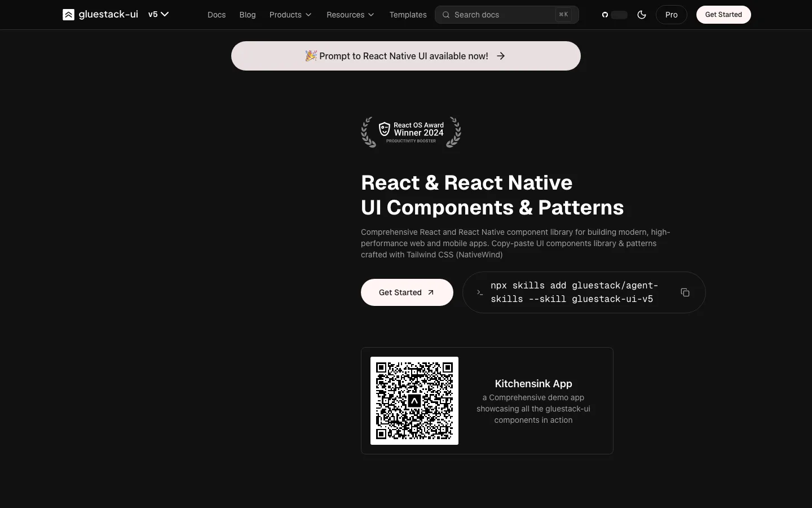This screenshot has height=508, width=812.
Task: Expand the Resources menu
Action: pos(350,15)
